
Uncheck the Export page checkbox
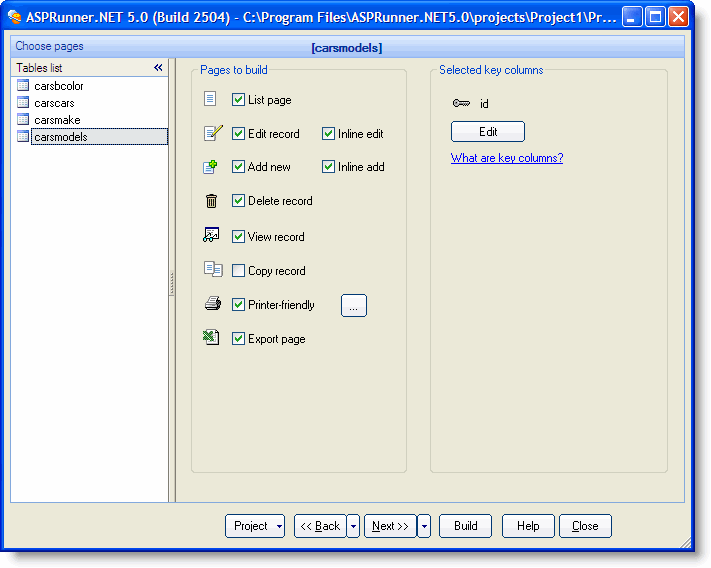[x=239, y=339]
